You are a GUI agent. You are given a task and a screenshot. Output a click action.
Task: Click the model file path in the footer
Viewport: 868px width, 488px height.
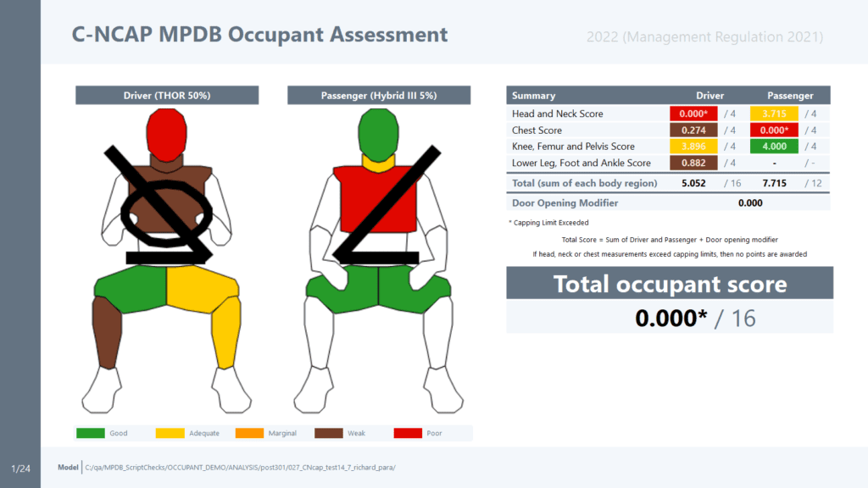pos(240,468)
